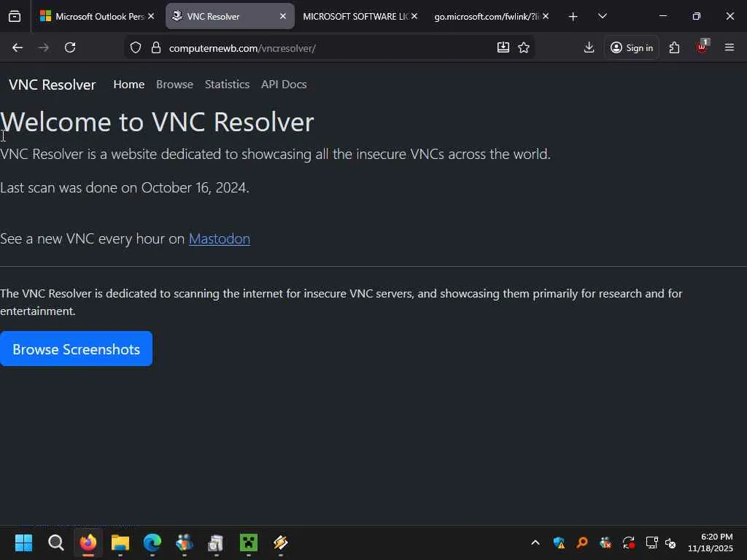Open File Explorer from the taskbar
This screenshot has height=560, width=747.
(120, 542)
